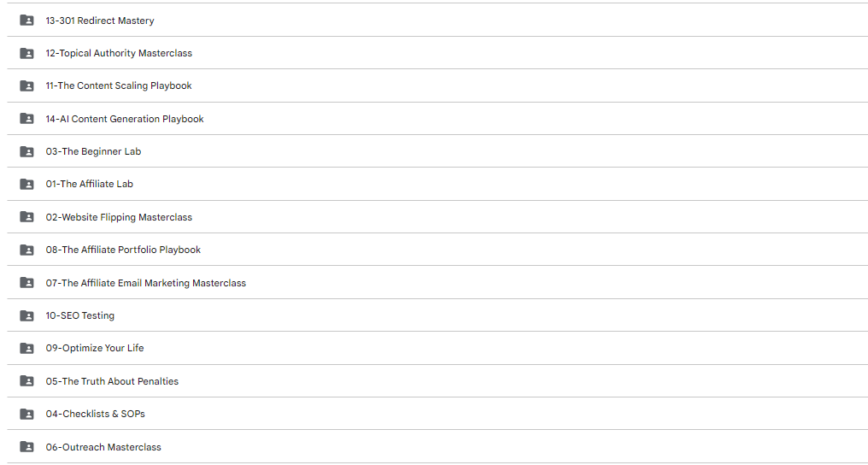
Task: Open the 14-AI Content Generation Playbook name
Action: 125,119
